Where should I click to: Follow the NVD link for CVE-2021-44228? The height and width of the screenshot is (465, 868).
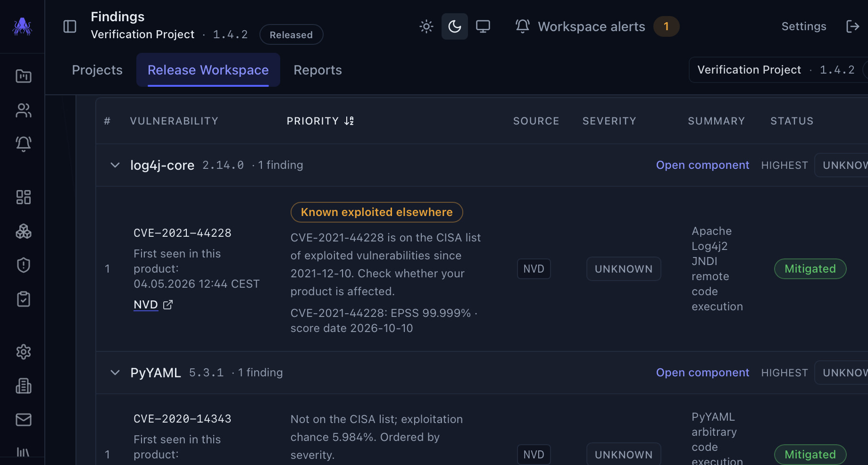pos(146,305)
